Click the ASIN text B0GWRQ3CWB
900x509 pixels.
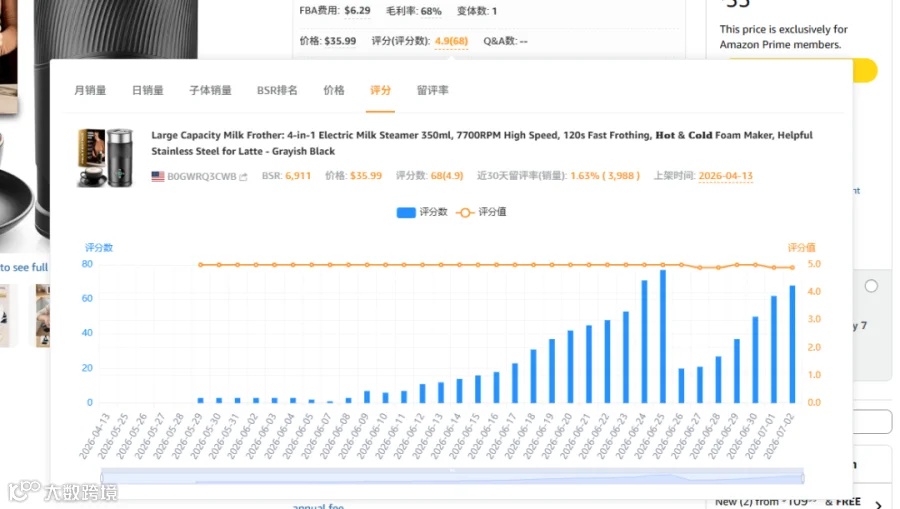(x=201, y=176)
